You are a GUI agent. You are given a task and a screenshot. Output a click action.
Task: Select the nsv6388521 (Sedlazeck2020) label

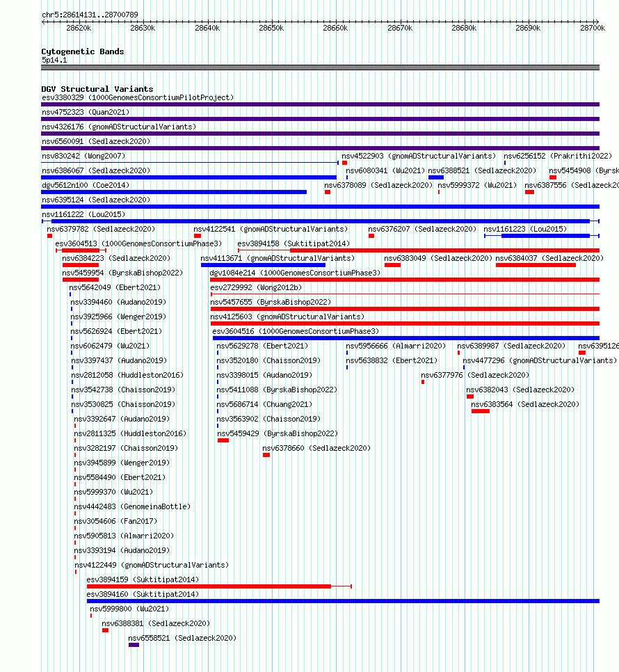point(482,170)
